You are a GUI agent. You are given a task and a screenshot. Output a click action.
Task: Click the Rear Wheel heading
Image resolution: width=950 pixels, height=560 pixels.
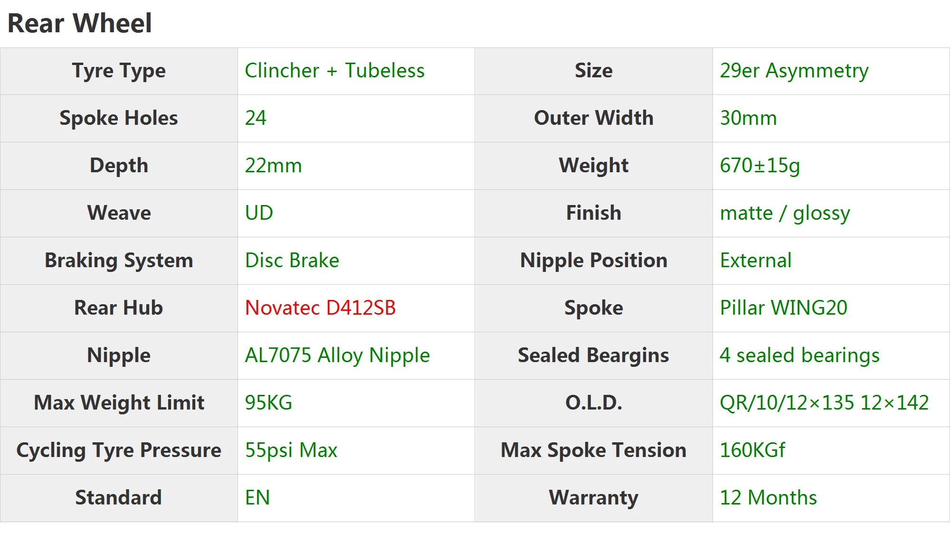tap(79, 23)
